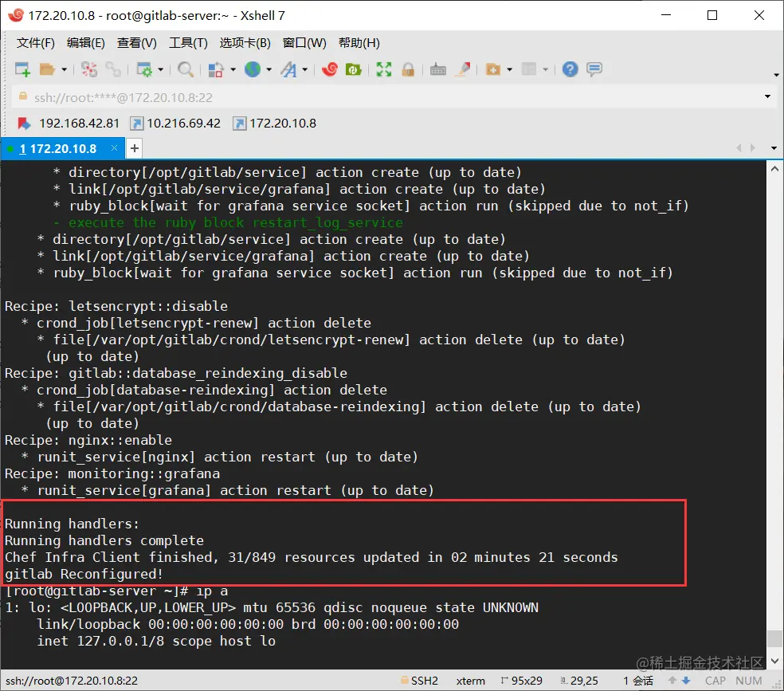The image size is (784, 691).
Task: Click the SSH2 status bar indicator
Action: tap(419, 681)
